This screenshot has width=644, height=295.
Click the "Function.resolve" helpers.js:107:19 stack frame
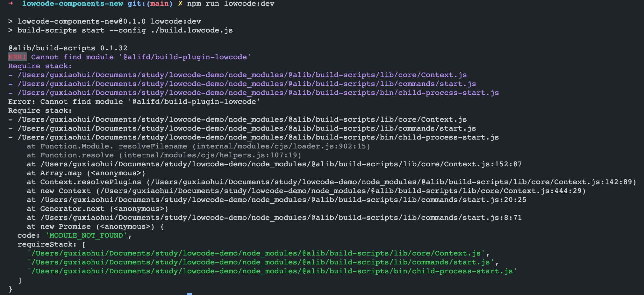(x=164, y=155)
